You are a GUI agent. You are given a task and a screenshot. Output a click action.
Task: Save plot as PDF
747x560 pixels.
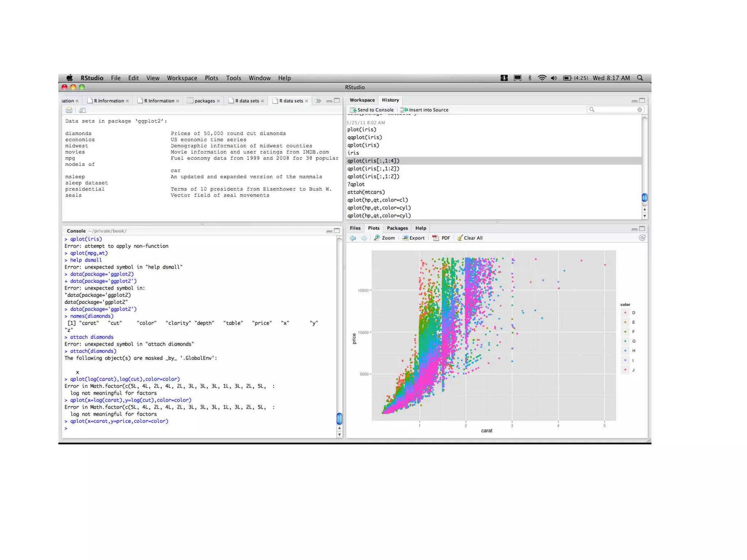pos(441,238)
